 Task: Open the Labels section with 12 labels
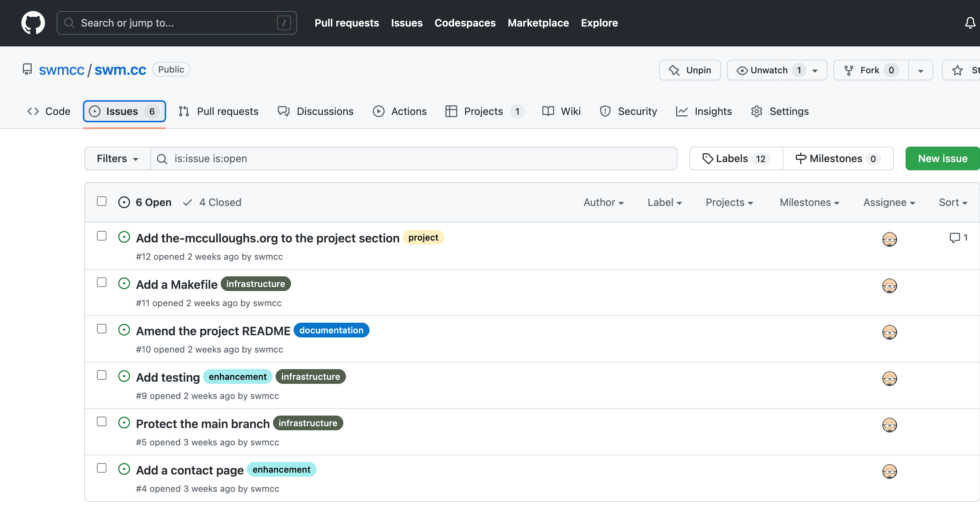pyautogui.click(x=735, y=158)
